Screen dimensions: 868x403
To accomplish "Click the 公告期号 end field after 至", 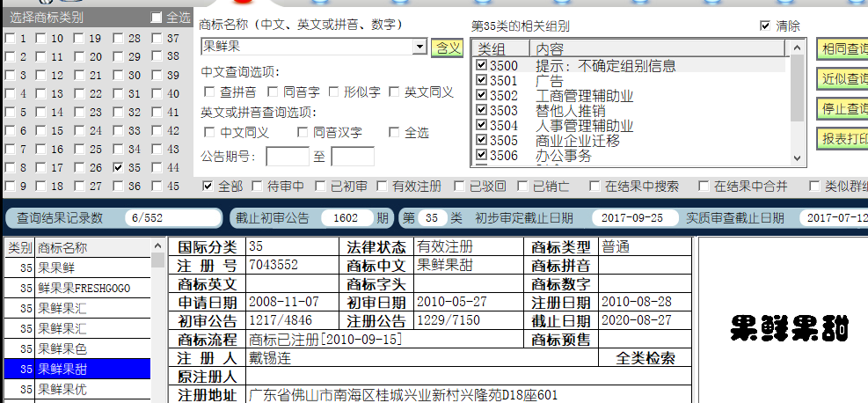I will tap(353, 157).
